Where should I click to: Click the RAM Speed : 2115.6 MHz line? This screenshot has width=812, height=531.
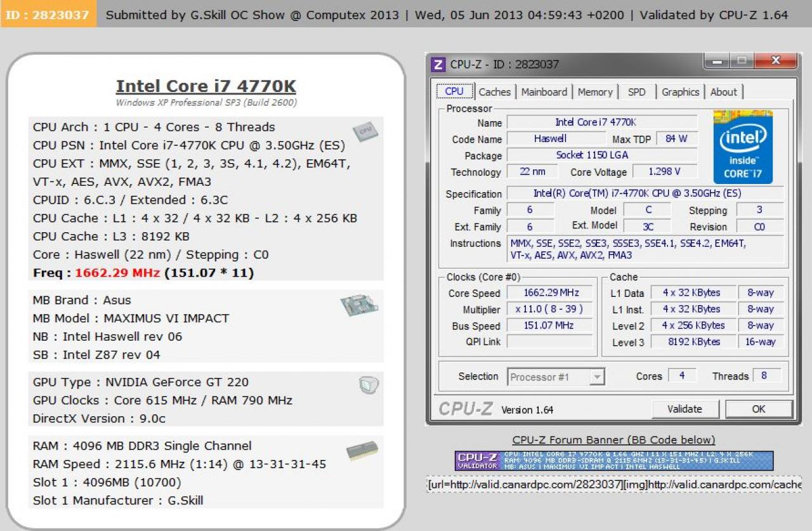180,464
